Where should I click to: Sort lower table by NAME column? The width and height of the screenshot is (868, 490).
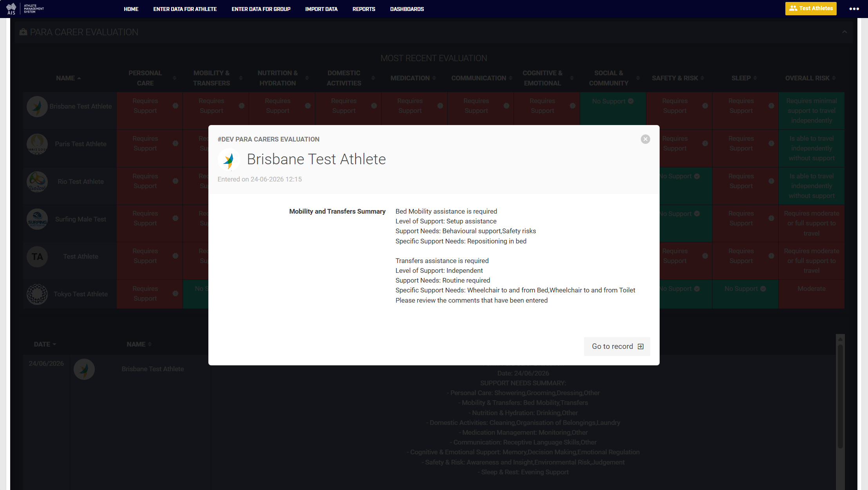point(139,344)
